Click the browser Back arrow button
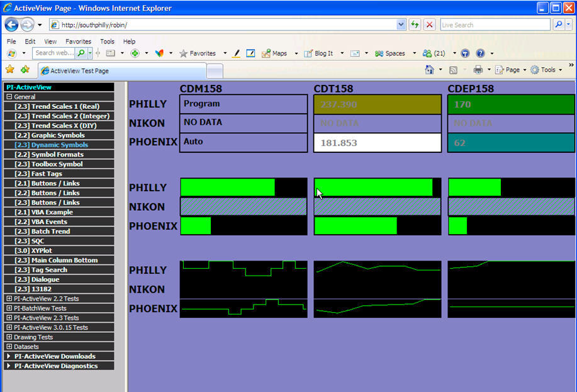577x392 pixels. pyautogui.click(x=11, y=25)
